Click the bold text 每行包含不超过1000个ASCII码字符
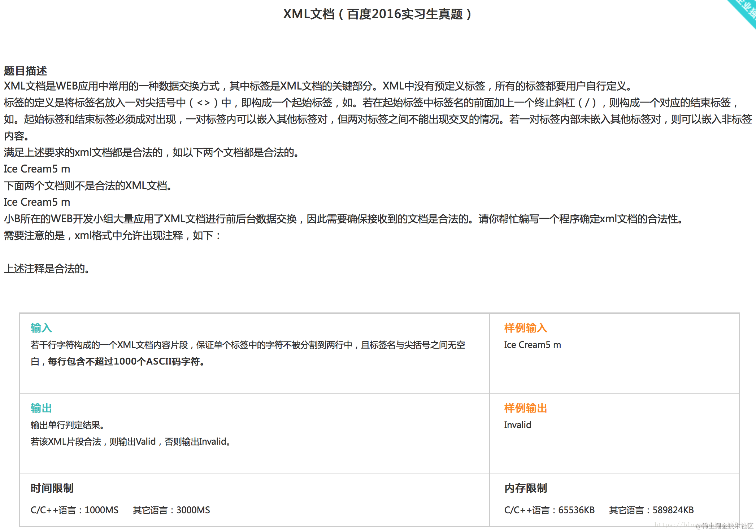This screenshot has width=756, height=532. click(x=126, y=361)
